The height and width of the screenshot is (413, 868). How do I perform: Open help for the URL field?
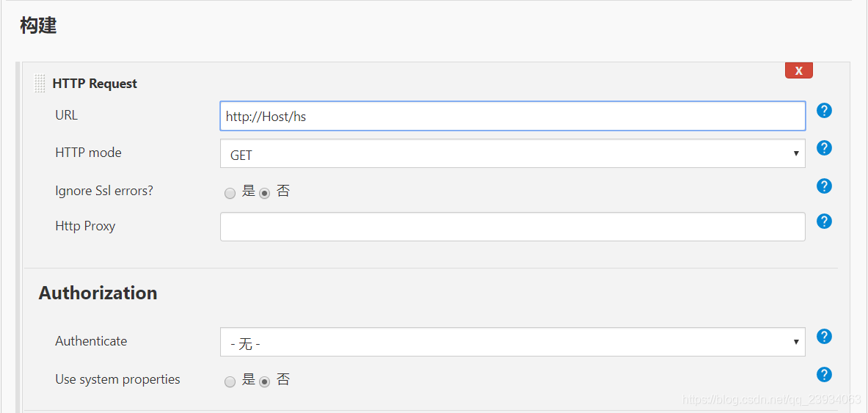[824, 111]
